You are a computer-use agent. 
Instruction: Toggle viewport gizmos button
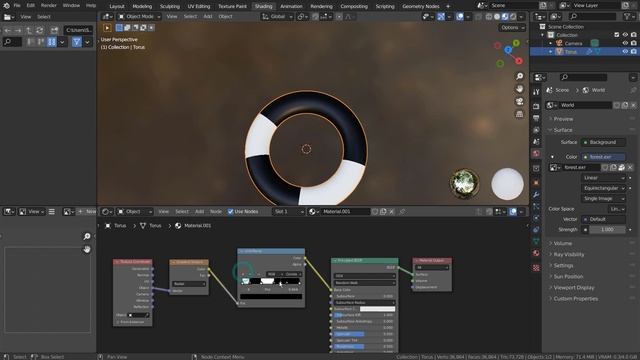click(441, 17)
